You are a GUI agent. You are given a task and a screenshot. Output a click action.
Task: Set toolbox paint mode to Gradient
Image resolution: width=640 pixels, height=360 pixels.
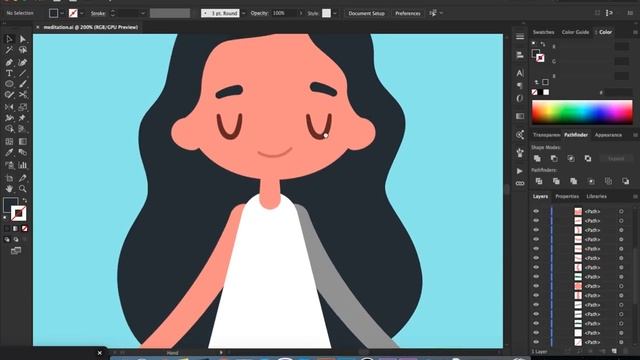pos(16,229)
